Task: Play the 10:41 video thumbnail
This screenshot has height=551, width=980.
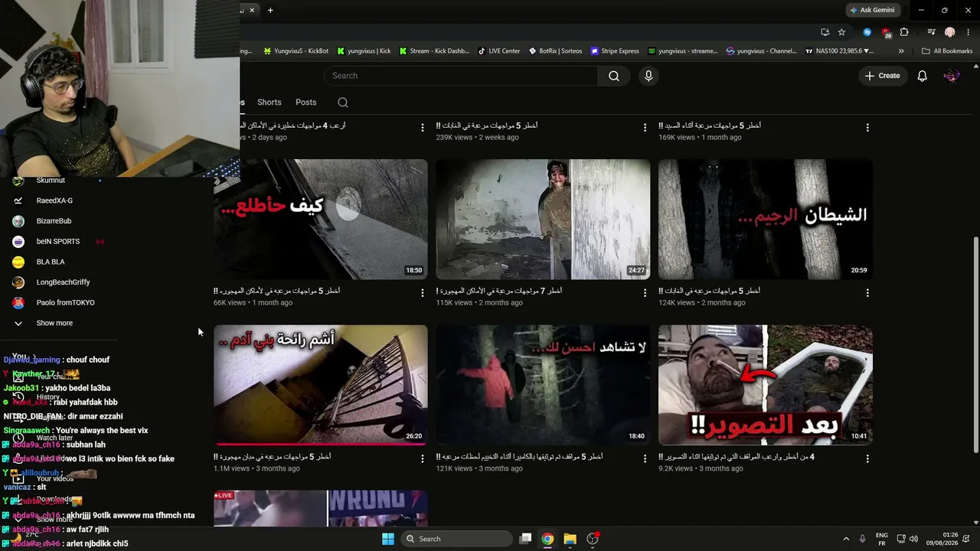Action: tap(766, 385)
